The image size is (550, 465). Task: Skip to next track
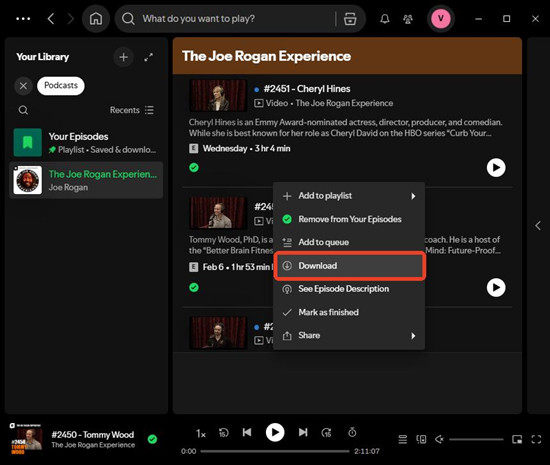(303, 432)
